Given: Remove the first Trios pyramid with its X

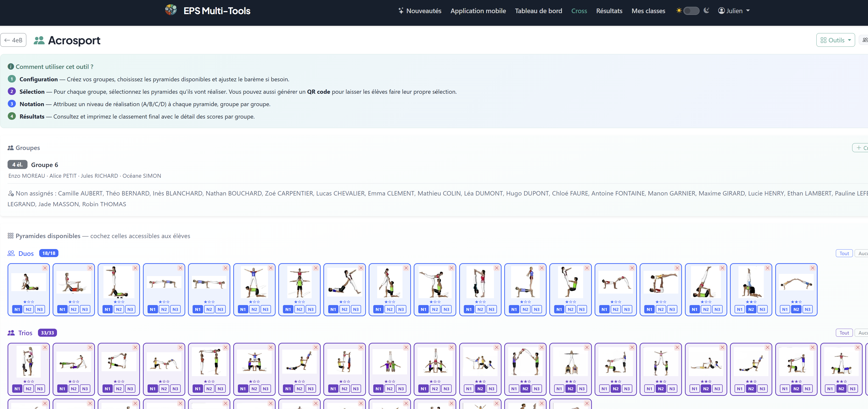Looking at the screenshot, I should [45, 347].
